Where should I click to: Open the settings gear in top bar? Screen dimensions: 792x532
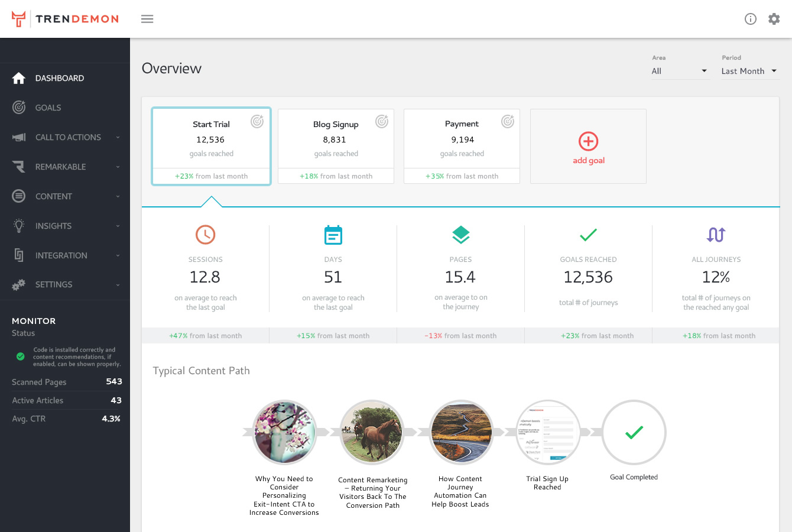coord(774,19)
